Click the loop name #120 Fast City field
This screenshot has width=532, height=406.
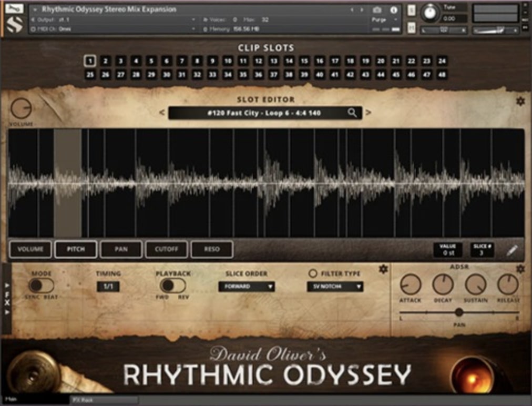point(265,113)
